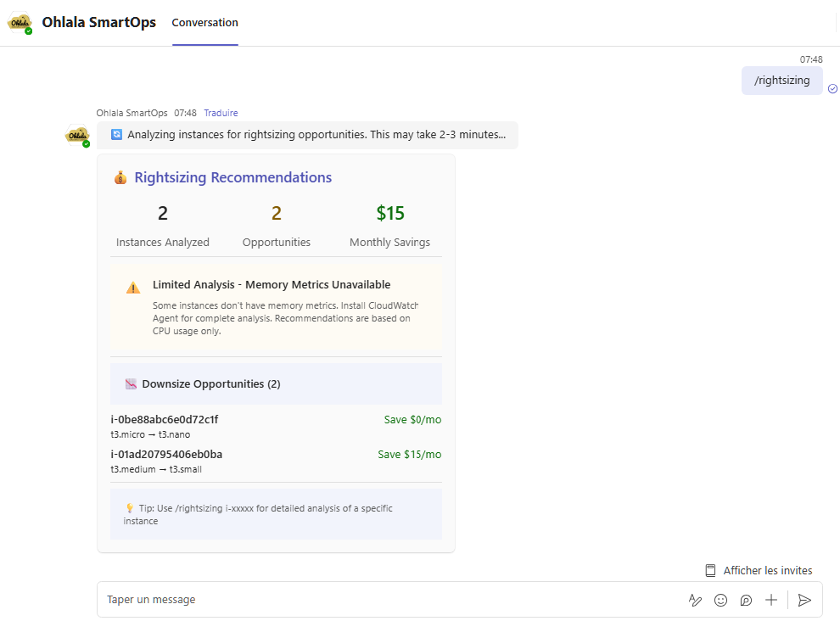Switch to the Conversation tab
Viewport: 840px width, 621px height.
click(204, 24)
